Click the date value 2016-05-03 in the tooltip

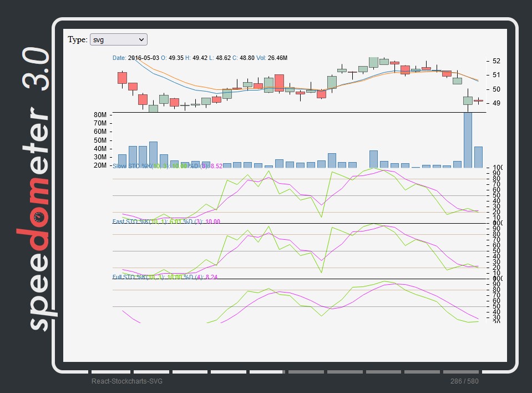143,58
